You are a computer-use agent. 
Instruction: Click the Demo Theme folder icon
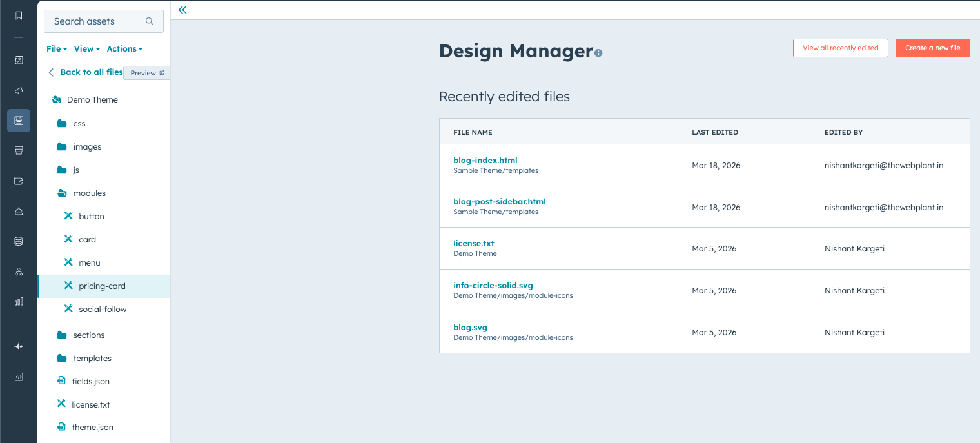[57, 100]
